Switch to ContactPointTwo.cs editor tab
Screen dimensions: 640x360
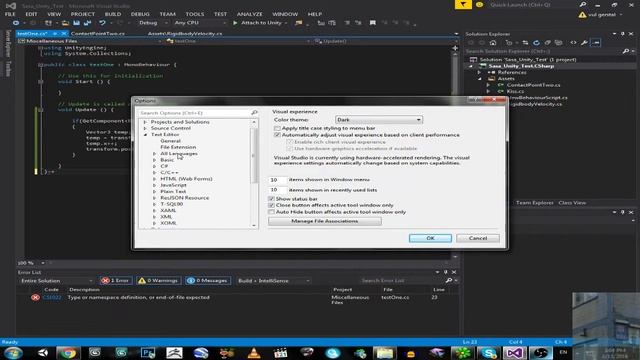point(98,33)
